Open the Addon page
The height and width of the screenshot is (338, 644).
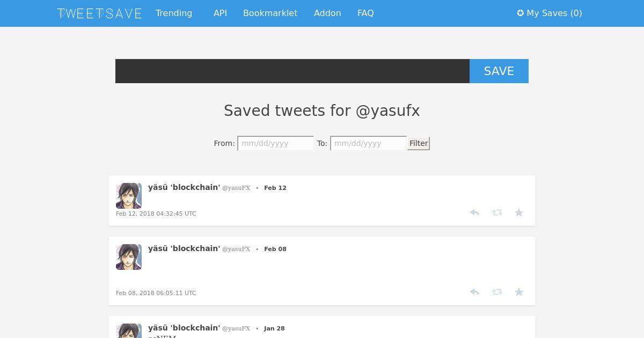pos(327,13)
